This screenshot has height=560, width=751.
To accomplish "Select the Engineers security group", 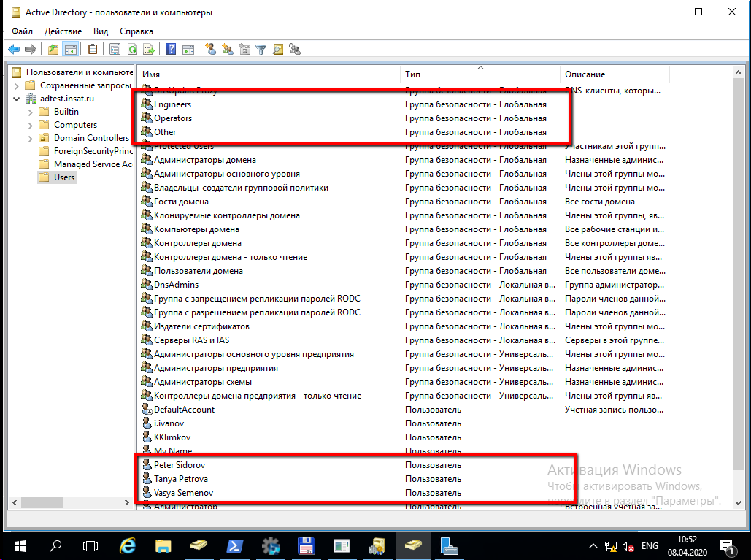I will [x=172, y=104].
